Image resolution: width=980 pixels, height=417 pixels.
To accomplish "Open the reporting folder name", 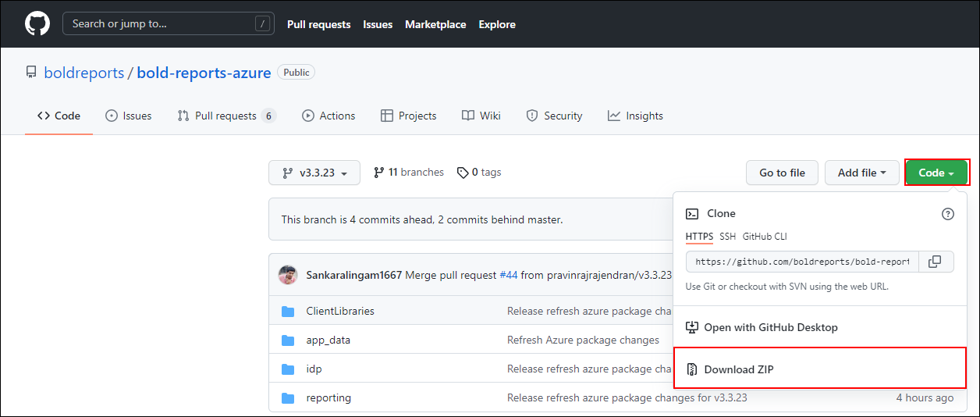I will tap(328, 397).
